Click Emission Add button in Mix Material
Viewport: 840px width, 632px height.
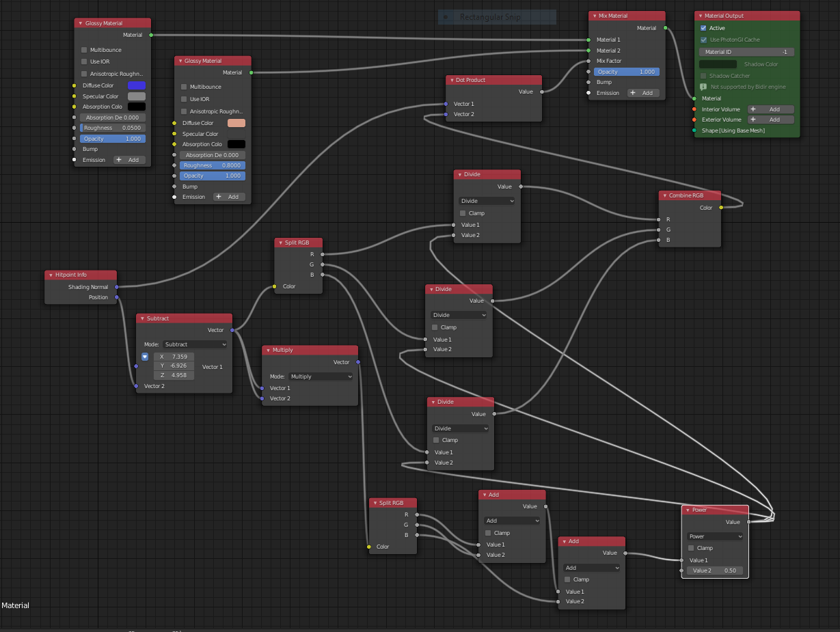click(x=642, y=93)
